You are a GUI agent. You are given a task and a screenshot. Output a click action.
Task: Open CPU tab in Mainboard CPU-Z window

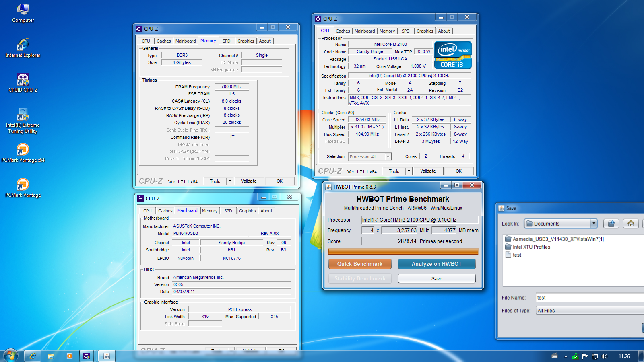(148, 211)
